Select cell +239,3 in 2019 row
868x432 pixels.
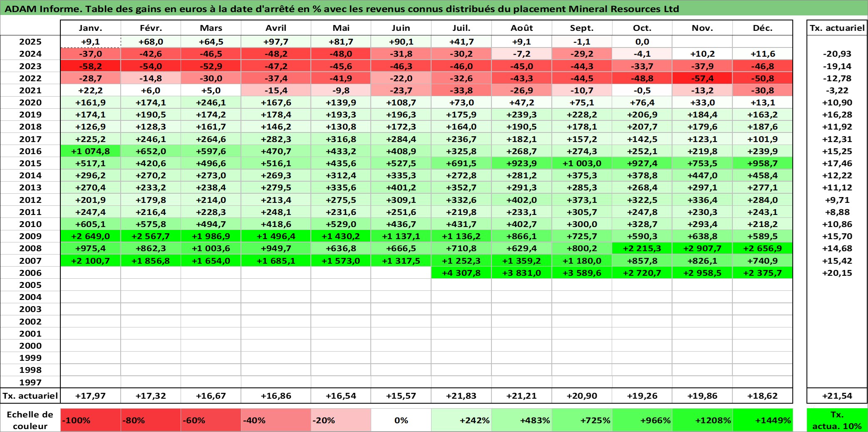(x=521, y=115)
